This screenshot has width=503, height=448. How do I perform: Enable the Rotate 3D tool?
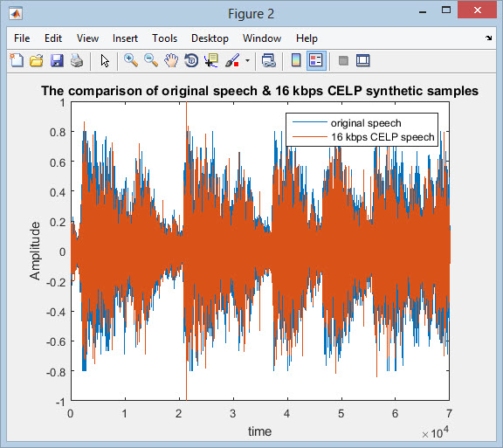pos(191,60)
